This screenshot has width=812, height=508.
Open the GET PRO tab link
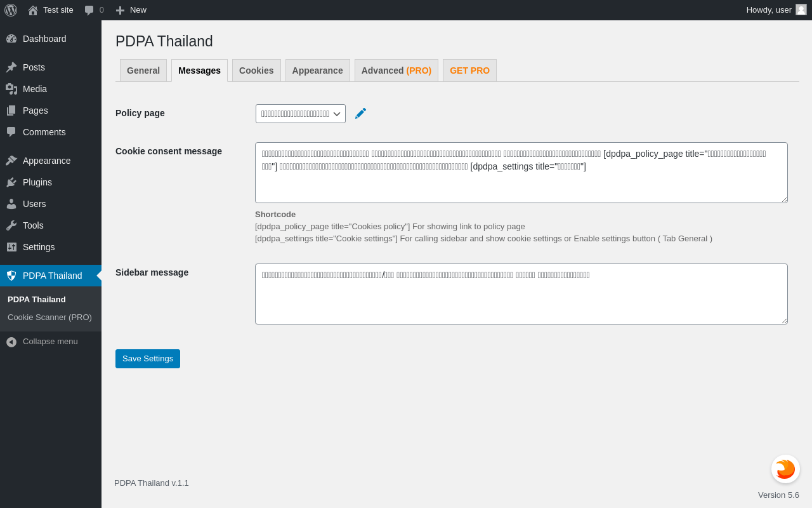coord(469,70)
